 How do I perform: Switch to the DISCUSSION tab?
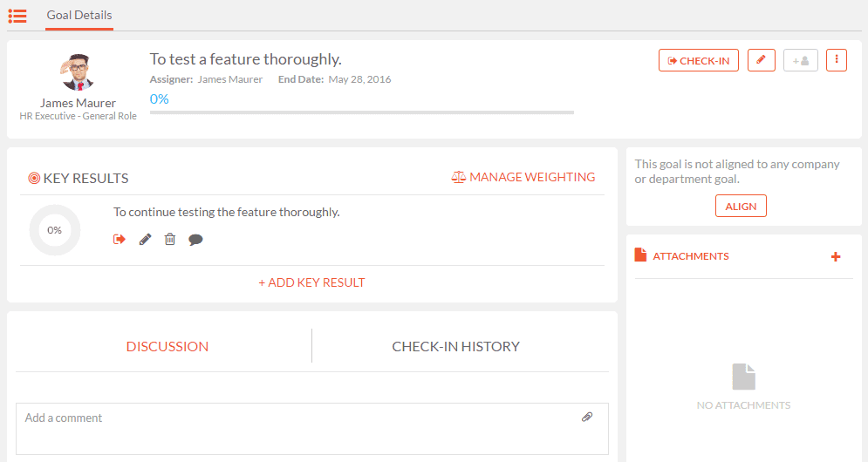(167, 346)
